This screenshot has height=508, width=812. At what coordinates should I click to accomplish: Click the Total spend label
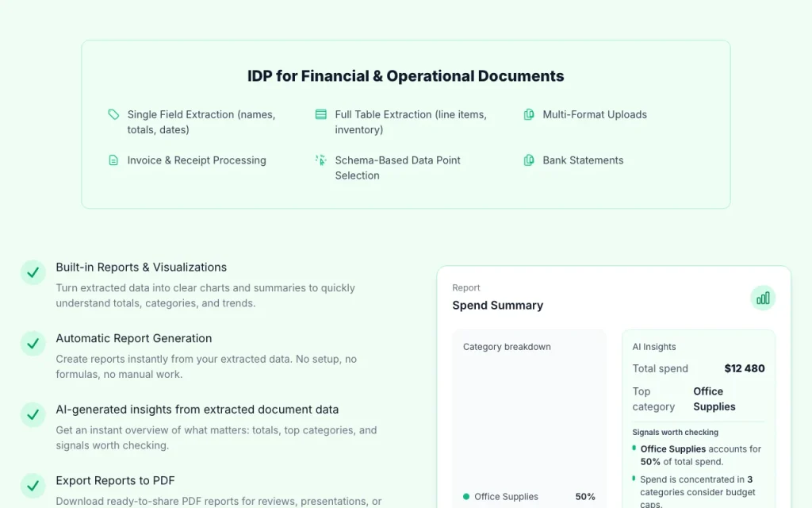coord(661,368)
